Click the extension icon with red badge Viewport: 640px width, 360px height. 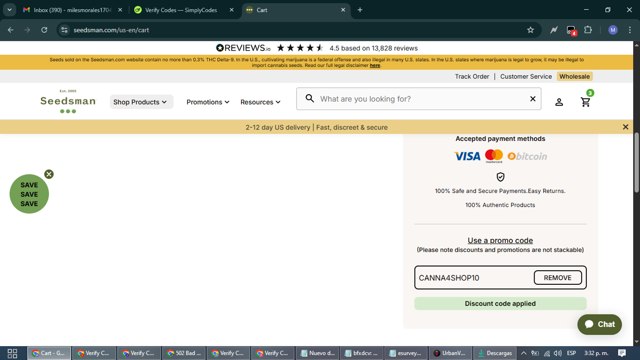[x=571, y=30]
